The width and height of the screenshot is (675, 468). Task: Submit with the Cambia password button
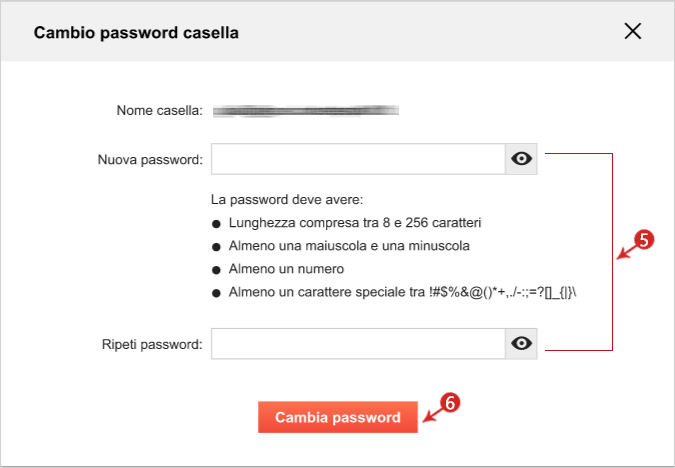[x=338, y=417]
